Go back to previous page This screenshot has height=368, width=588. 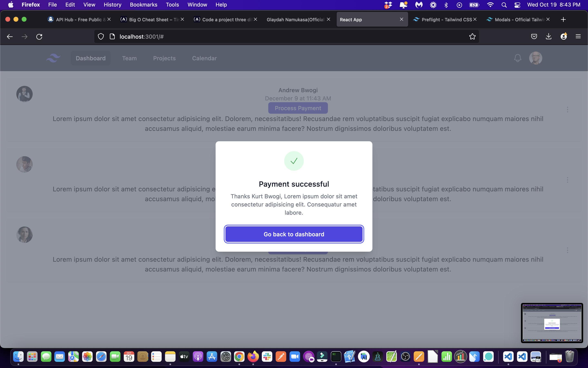[x=10, y=37]
